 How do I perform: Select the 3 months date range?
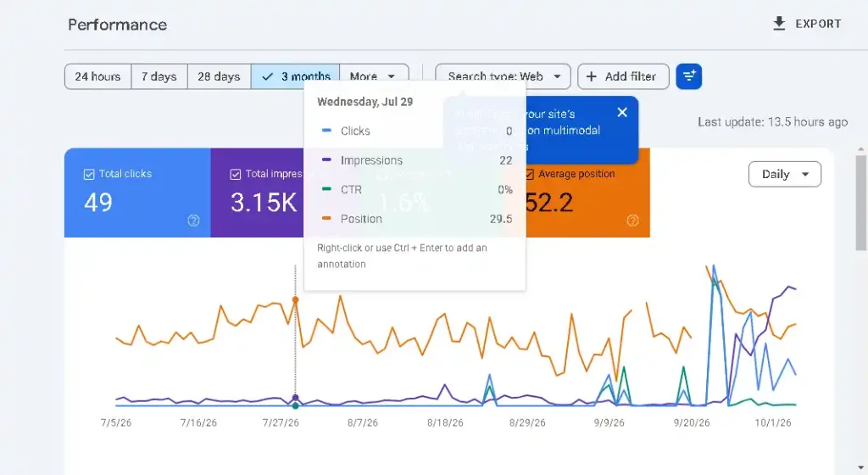pos(295,76)
